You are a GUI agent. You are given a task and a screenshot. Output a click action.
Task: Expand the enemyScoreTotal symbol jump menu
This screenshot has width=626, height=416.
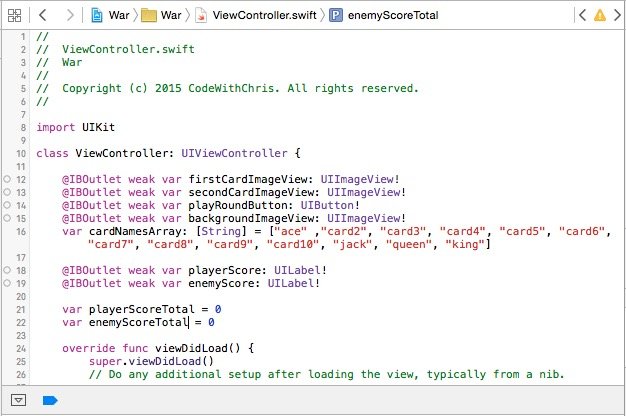pos(390,16)
